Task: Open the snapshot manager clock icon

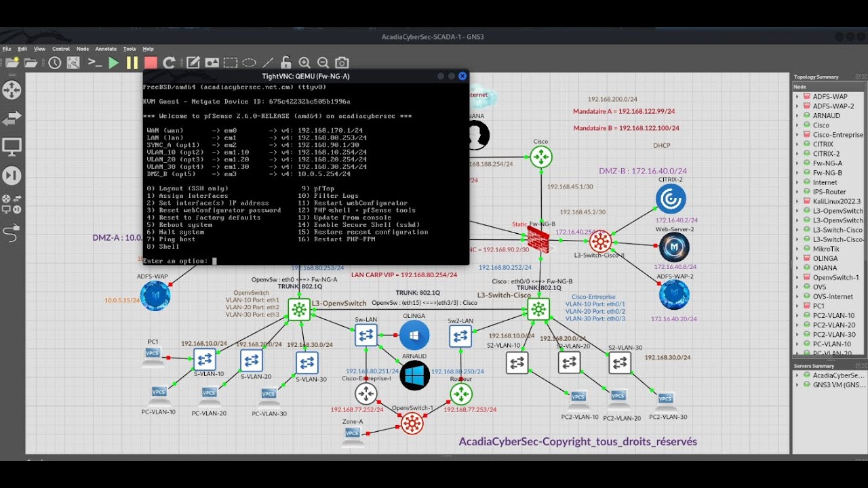Action: click(x=54, y=63)
